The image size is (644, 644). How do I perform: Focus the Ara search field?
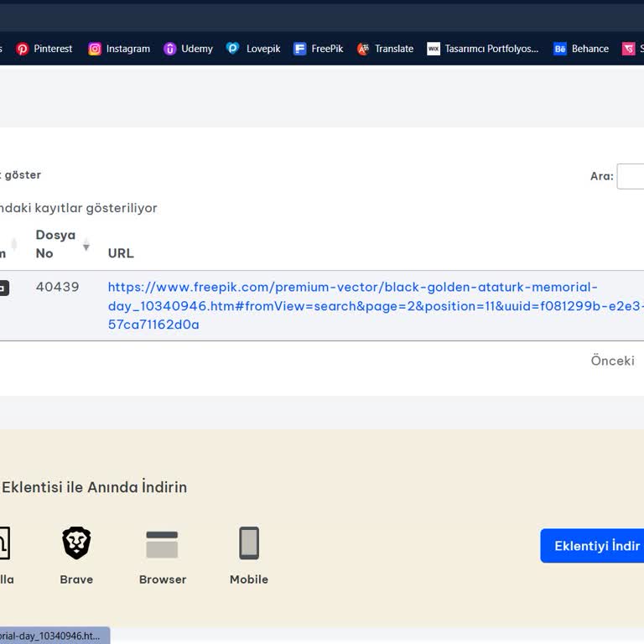click(631, 176)
